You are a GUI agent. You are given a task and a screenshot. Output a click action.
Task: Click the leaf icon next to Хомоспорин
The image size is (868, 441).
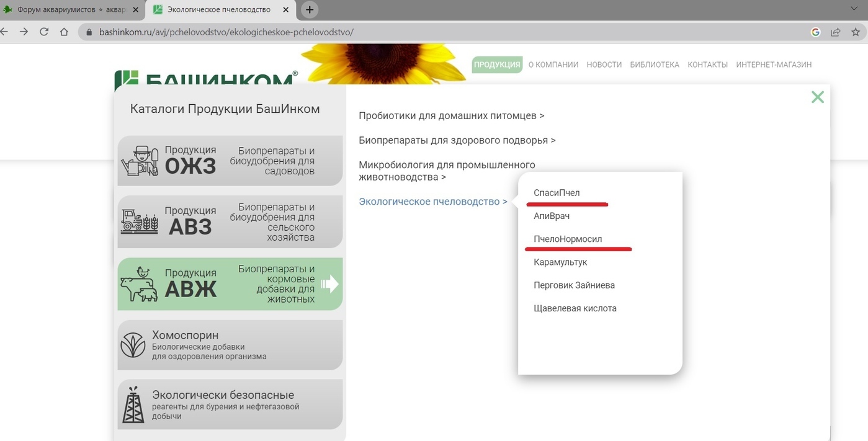[133, 345]
